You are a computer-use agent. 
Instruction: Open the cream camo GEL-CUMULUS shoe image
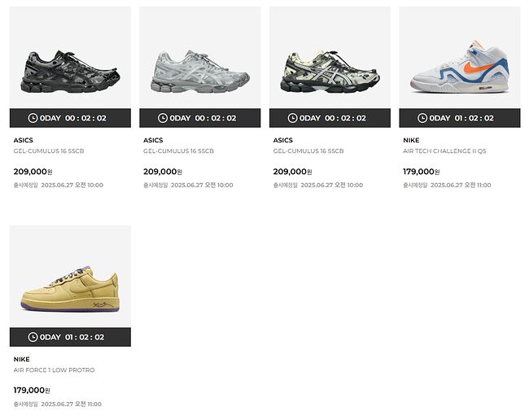coord(330,57)
